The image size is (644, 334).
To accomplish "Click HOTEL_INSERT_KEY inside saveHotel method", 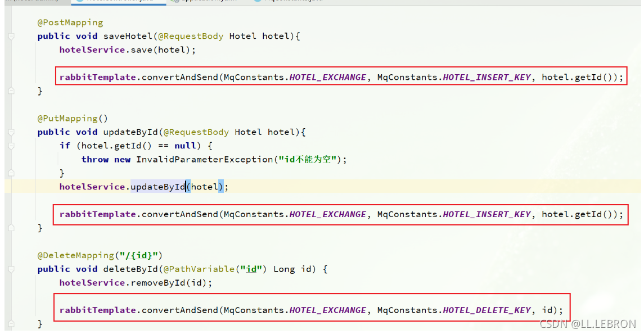I will pos(487,77).
